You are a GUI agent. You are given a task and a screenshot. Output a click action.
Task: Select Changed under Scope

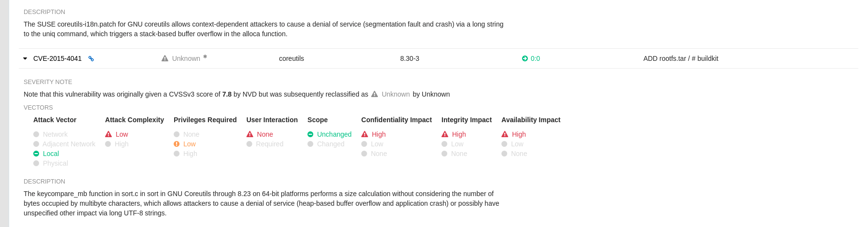click(331, 144)
